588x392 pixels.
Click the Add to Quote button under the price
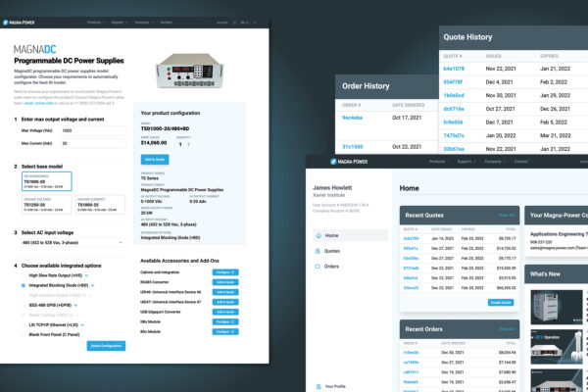tap(155, 160)
